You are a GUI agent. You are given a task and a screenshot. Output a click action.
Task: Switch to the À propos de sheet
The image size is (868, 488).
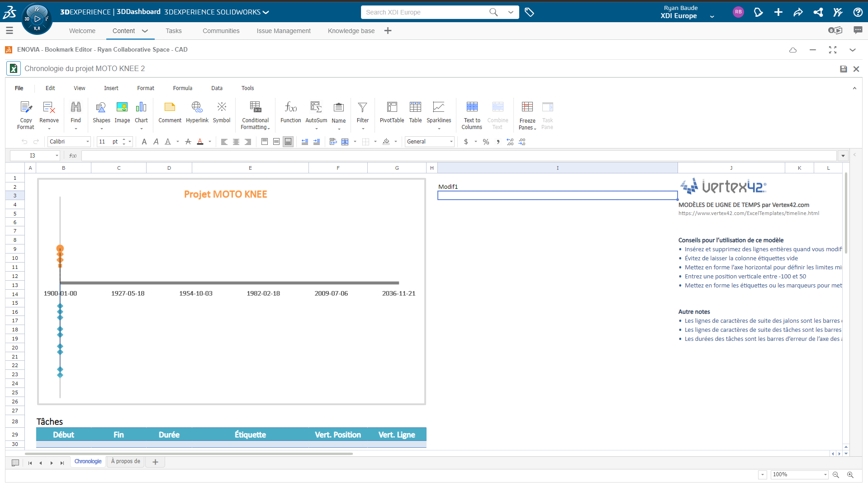126,461
